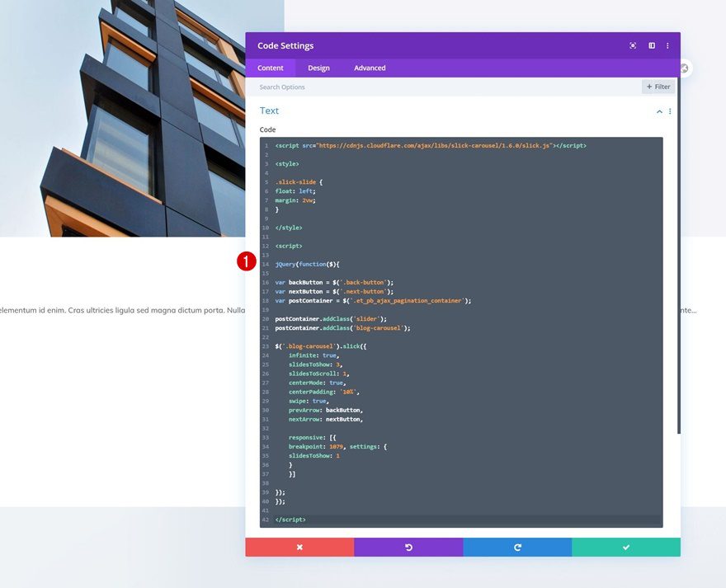726x588 pixels.
Task: Switch to the Content tab
Action: 271,68
